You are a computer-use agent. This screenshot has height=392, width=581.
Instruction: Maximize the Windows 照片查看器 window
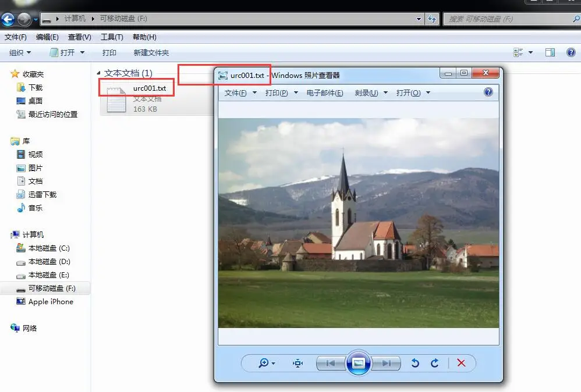tap(464, 73)
